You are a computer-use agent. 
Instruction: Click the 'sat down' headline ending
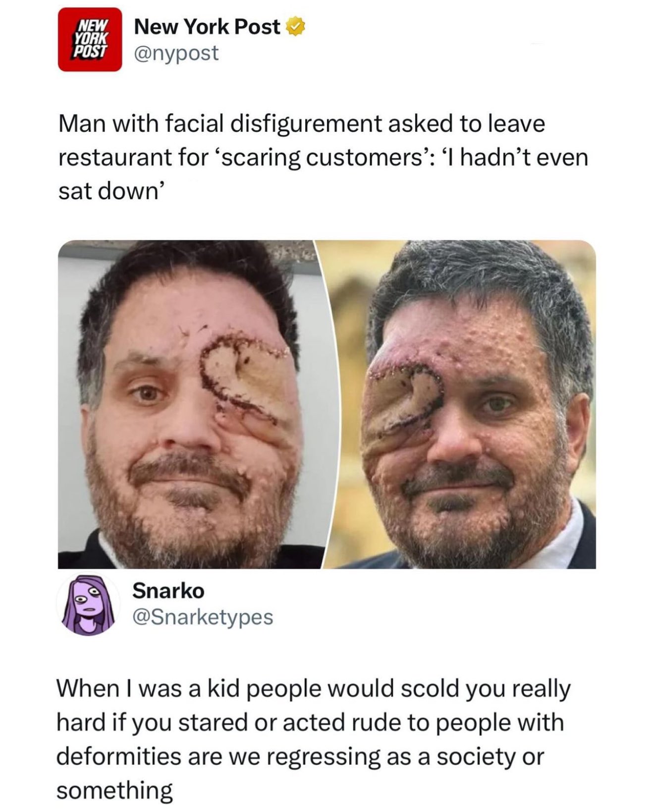(x=111, y=191)
